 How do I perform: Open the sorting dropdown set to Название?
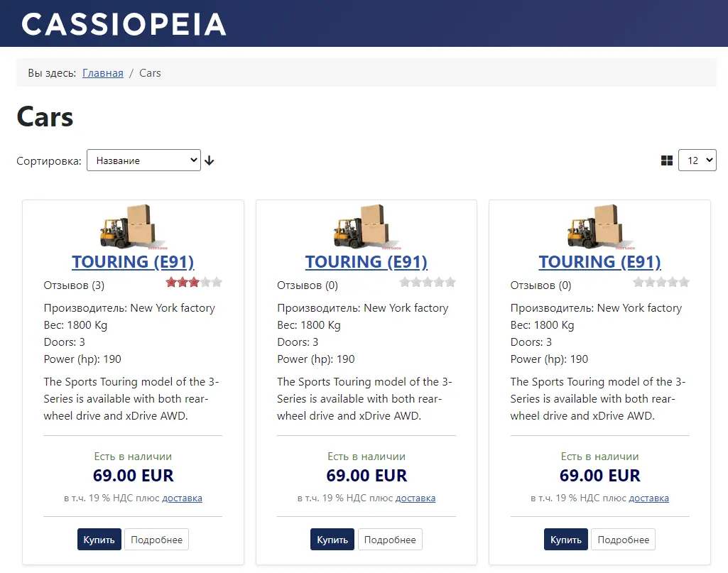[143, 160]
